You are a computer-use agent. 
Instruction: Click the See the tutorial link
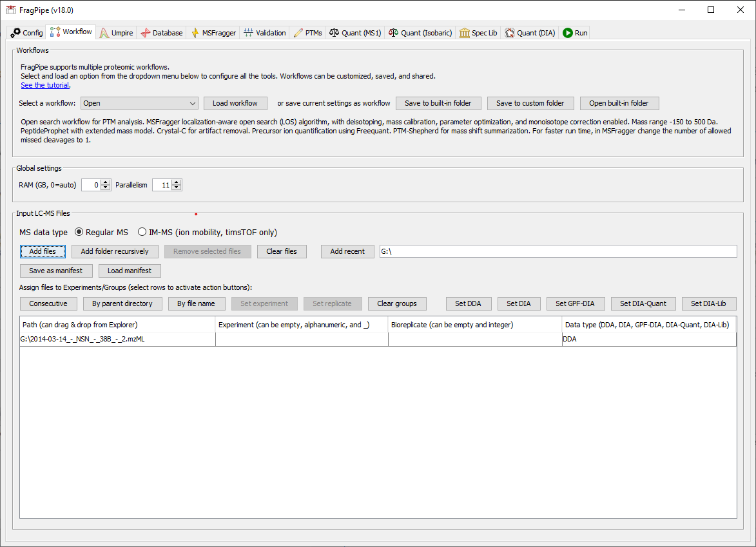(45, 85)
